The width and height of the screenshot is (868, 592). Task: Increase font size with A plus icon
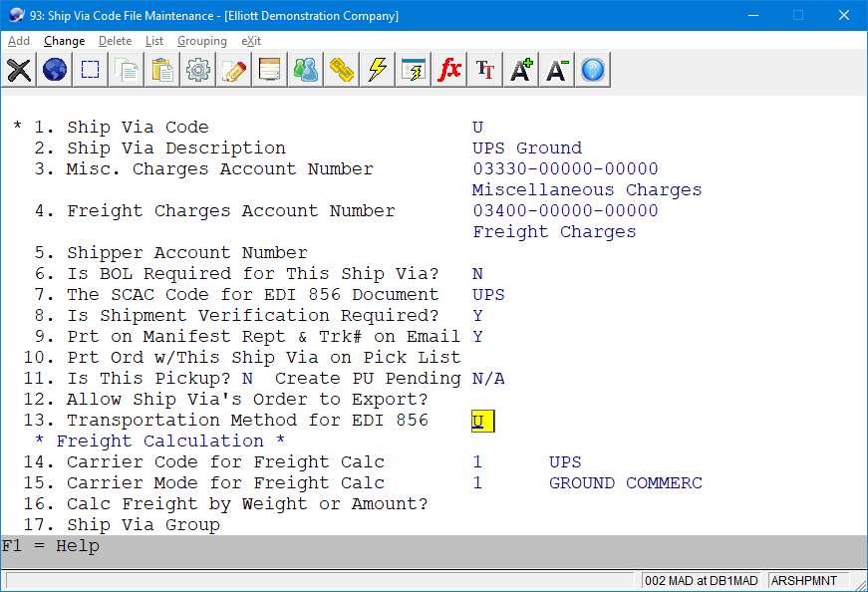tap(521, 70)
